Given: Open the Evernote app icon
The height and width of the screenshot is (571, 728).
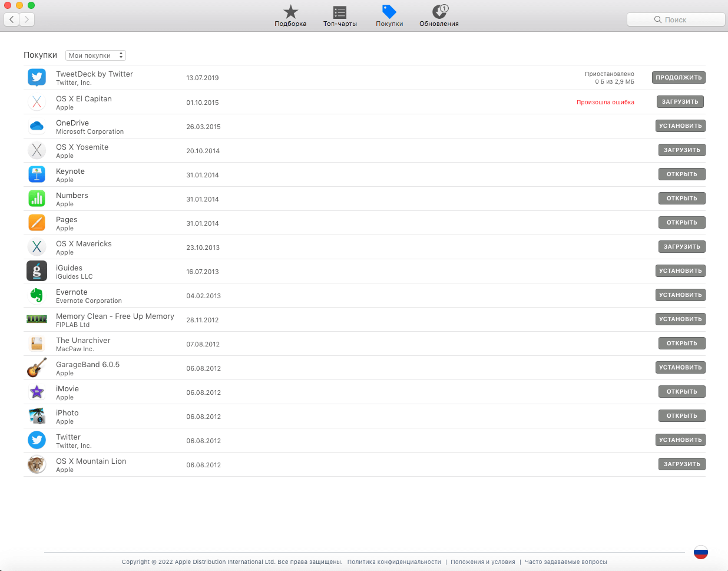Looking at the screenshot, I should (x=37, y=295).
